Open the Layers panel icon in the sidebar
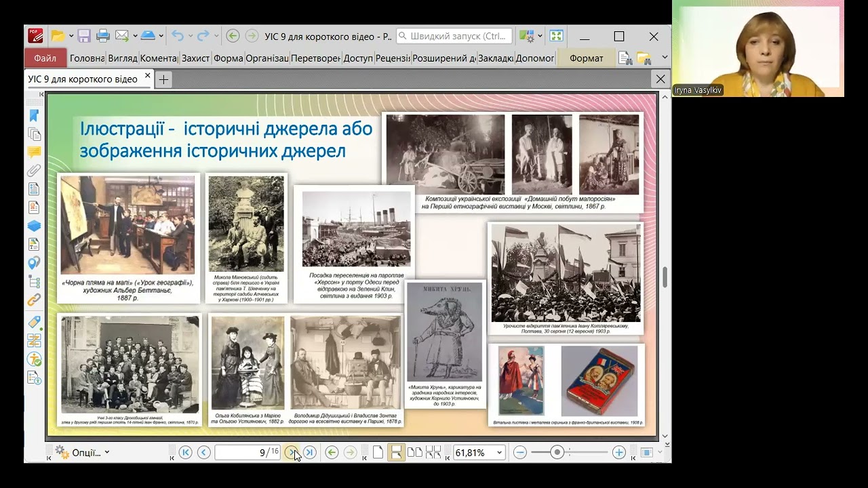The height and width of the screenshot is (488, 868). pos(34,226)
